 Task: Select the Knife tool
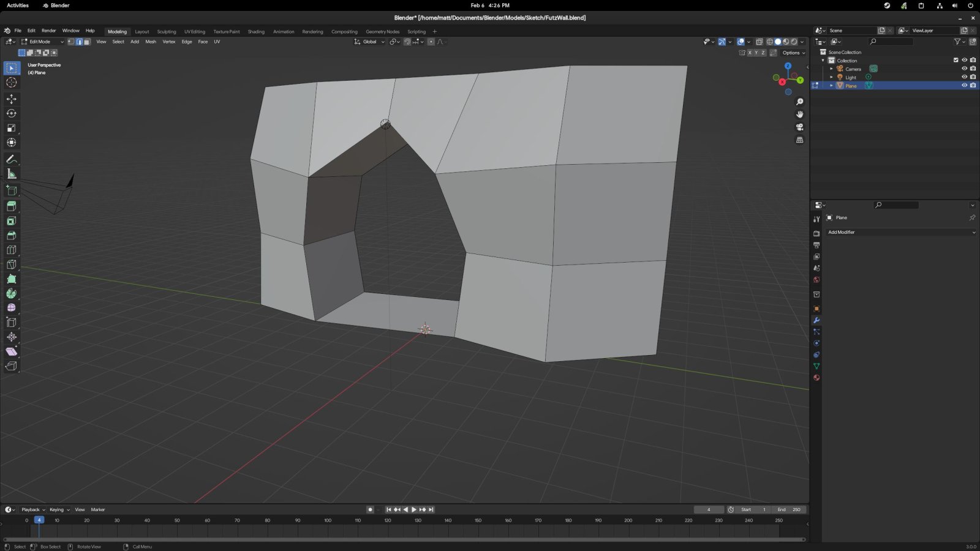(11, 264)
